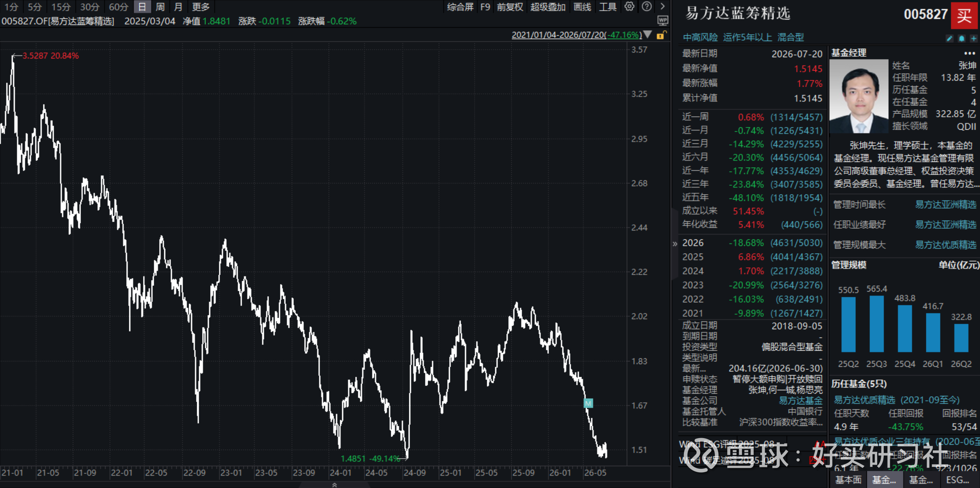The width and height of the screenshot is (980, 488).
Task: Open 易方达亚洲精选 link beside 任职业绩最好
Action: pyautogui.click(x=946, y=224)
